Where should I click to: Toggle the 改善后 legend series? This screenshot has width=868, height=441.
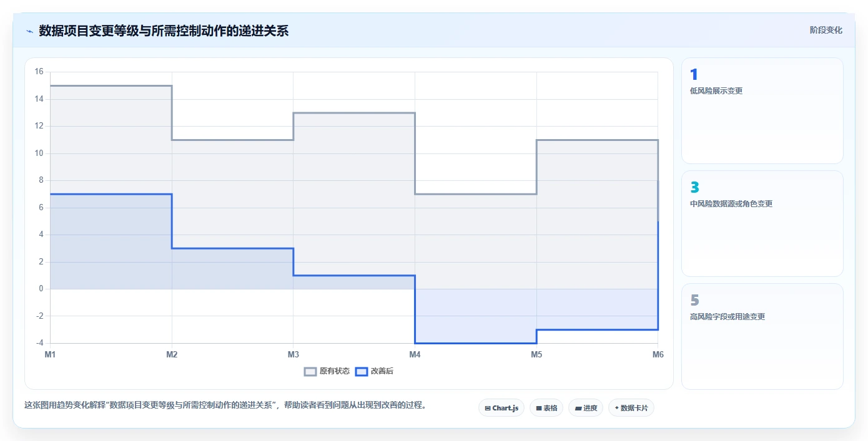[374, 371]
